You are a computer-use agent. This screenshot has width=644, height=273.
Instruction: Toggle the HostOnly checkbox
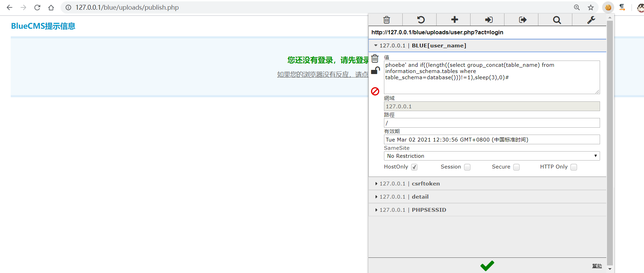pyautogui.click(x=414, y=167)
